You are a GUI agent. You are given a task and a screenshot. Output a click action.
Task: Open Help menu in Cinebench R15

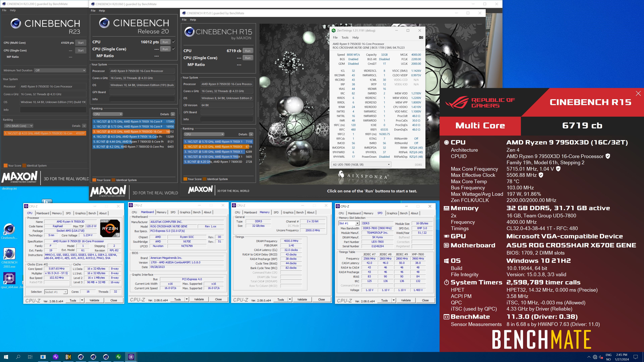click(193, 20)
